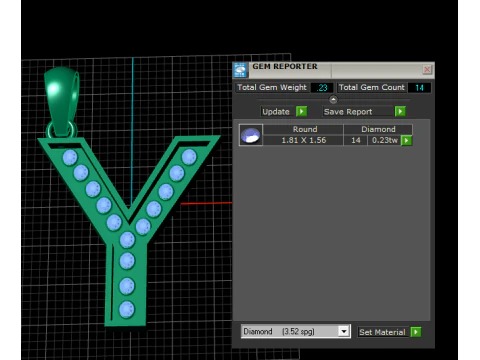Click the material dropdown arrow
480x360 pixels.
point(344,332)
